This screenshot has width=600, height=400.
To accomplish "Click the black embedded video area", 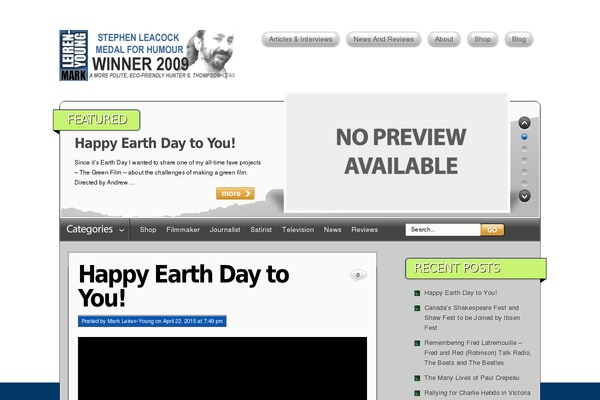I will pyautogui.click(x=222, y=368).
